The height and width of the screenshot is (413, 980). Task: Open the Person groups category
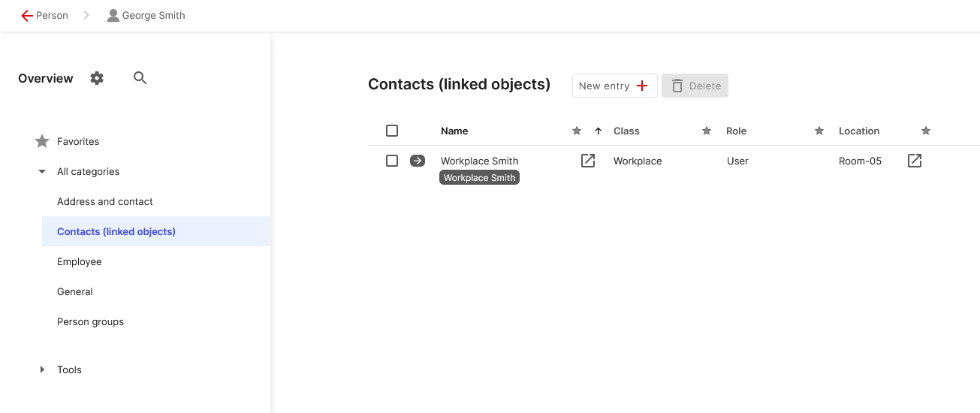(90, 321)
